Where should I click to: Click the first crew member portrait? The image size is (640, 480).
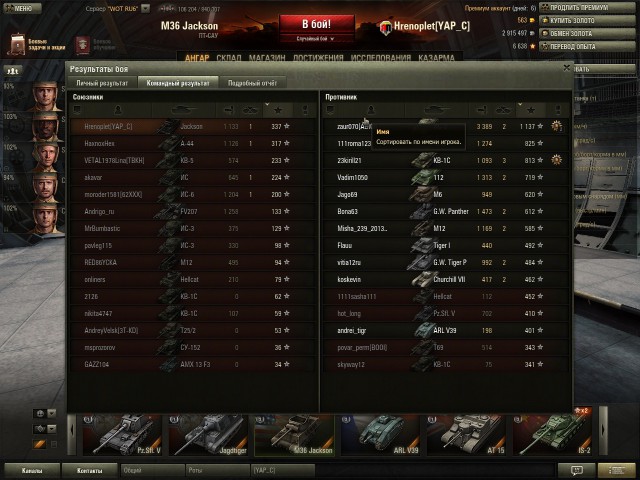tap(44, 96)
